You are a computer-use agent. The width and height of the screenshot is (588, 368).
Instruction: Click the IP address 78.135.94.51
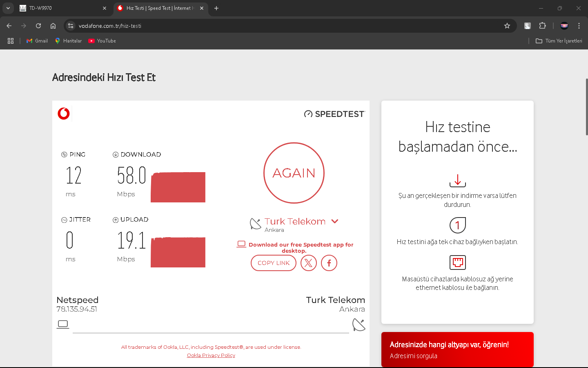coord(77,309)
